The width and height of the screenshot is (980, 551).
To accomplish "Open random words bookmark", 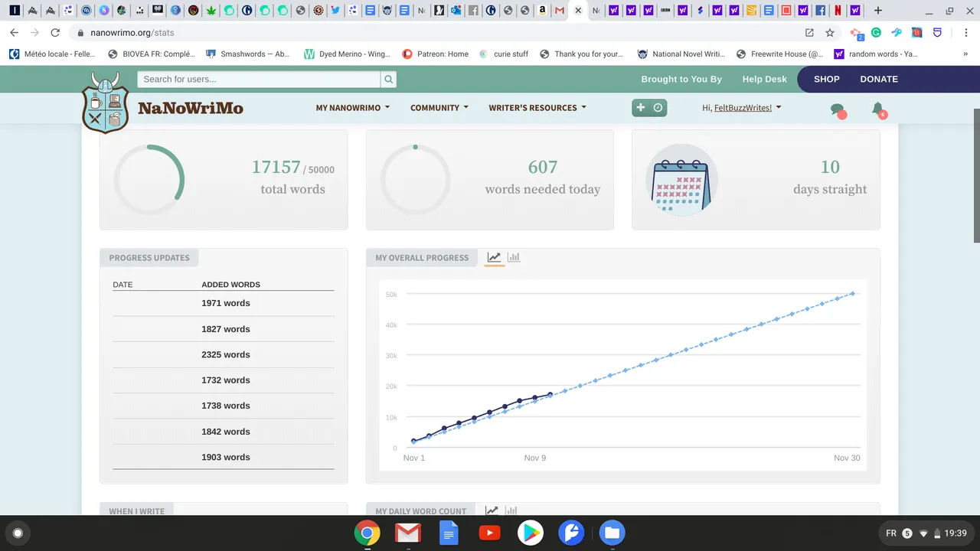I will pyautogui.click(x=876, y=54).
